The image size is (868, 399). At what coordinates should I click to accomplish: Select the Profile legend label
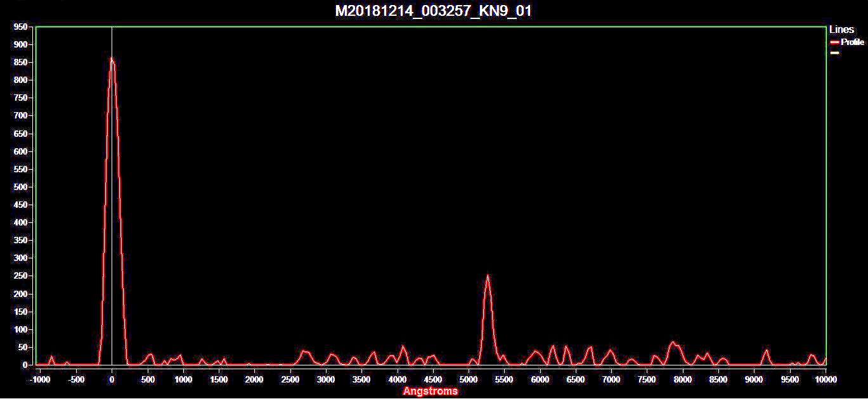click(x=852, y=42)
